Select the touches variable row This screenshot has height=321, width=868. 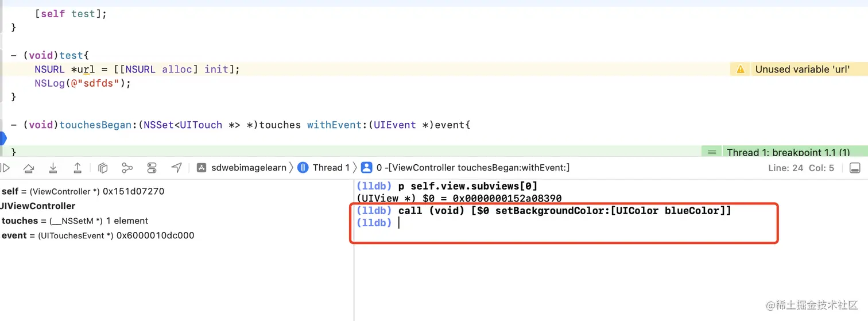click(75, 221)
